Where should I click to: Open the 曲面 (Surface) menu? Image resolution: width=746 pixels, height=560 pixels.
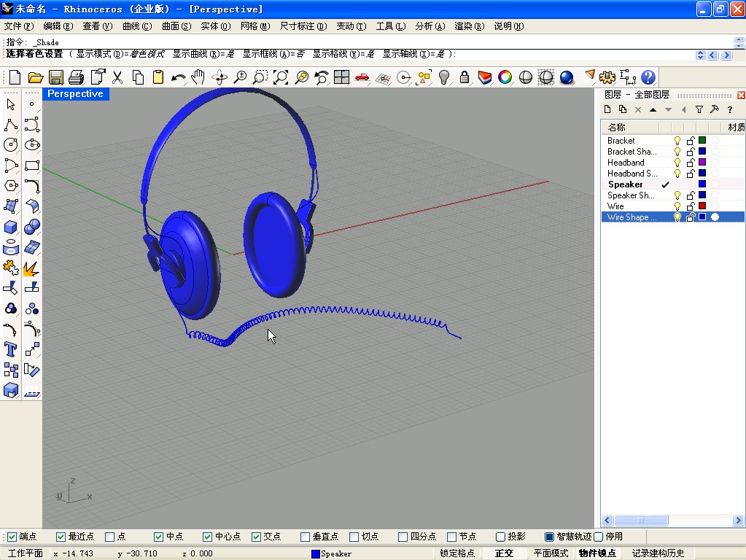[x=176, y=26]
